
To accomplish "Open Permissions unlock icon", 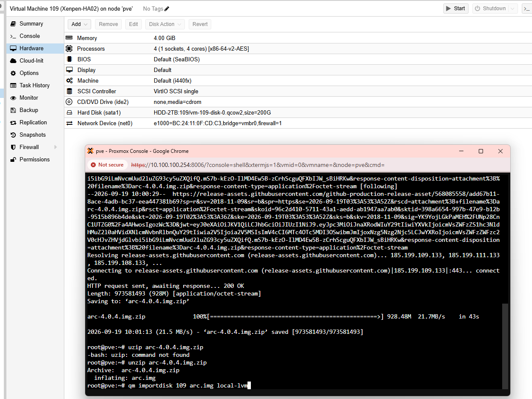I will (13, 160).
